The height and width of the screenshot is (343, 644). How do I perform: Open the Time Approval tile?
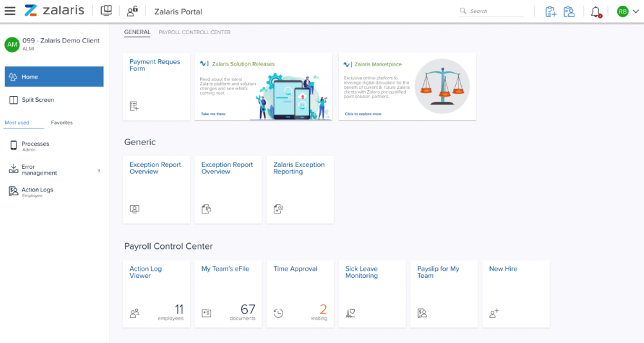(x=300, y=293)
